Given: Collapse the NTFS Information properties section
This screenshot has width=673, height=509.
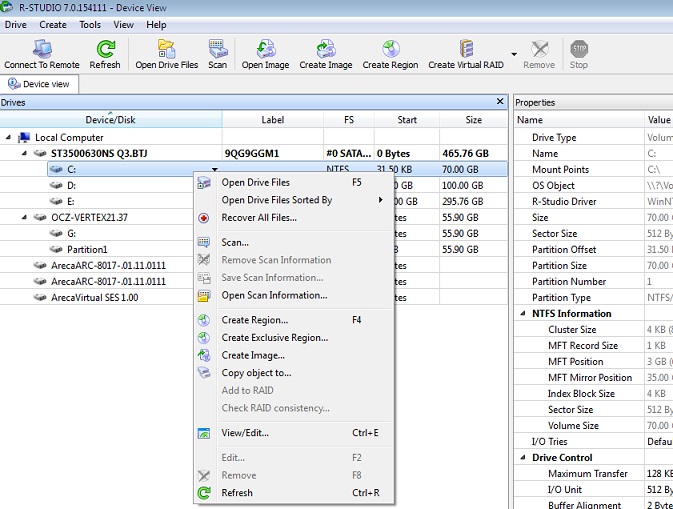Looking at the screenshot, I should (522, 314).
